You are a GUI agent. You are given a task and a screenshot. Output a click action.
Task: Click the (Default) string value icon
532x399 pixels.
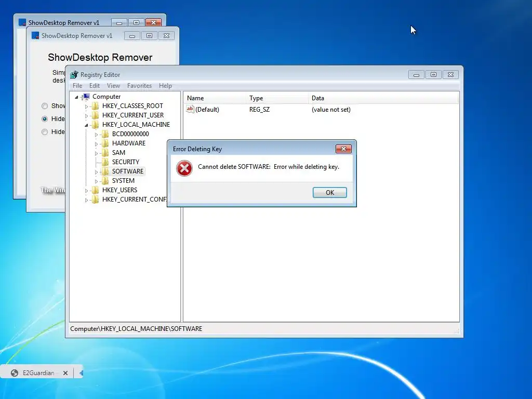(x=190, y=109)
